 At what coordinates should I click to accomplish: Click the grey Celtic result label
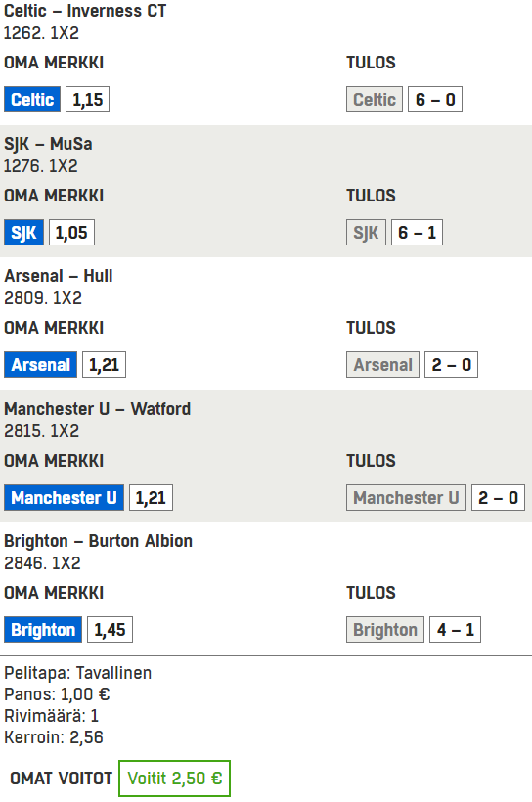pos(375,99)
